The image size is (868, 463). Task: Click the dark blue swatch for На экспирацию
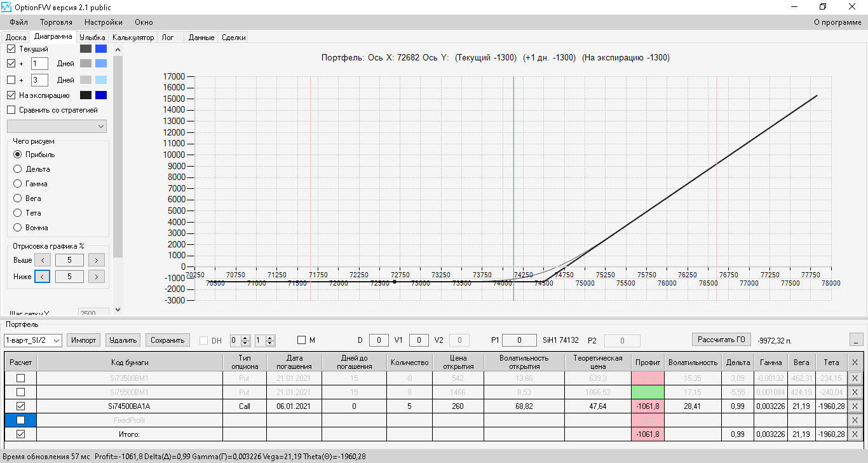(101, 95)
